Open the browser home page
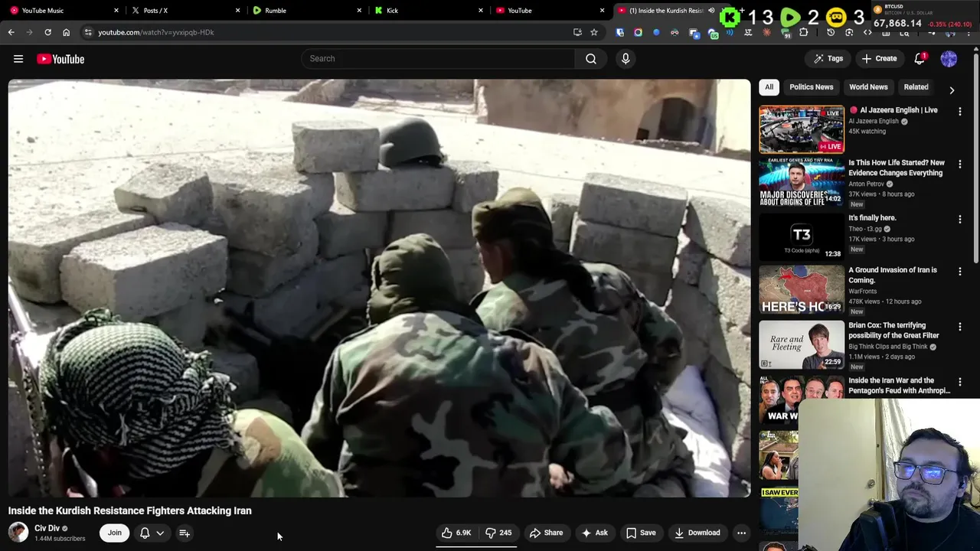 [67, 32]
